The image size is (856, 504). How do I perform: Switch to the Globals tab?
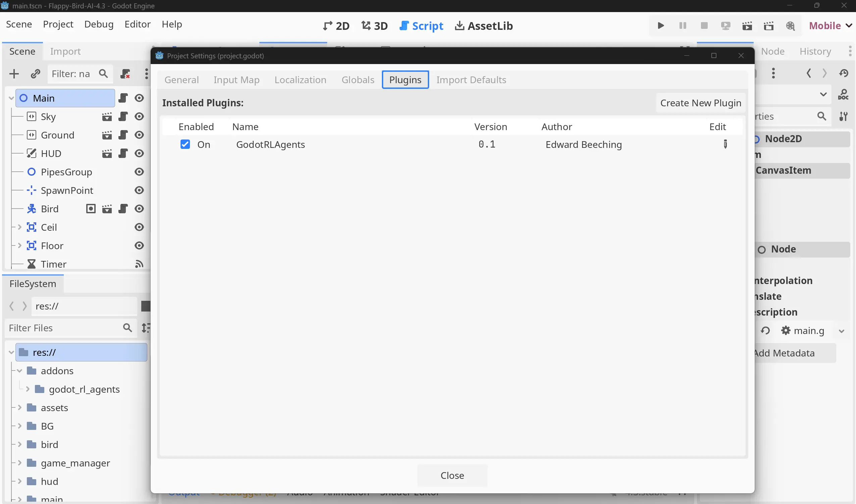click(x=358, y=80)
